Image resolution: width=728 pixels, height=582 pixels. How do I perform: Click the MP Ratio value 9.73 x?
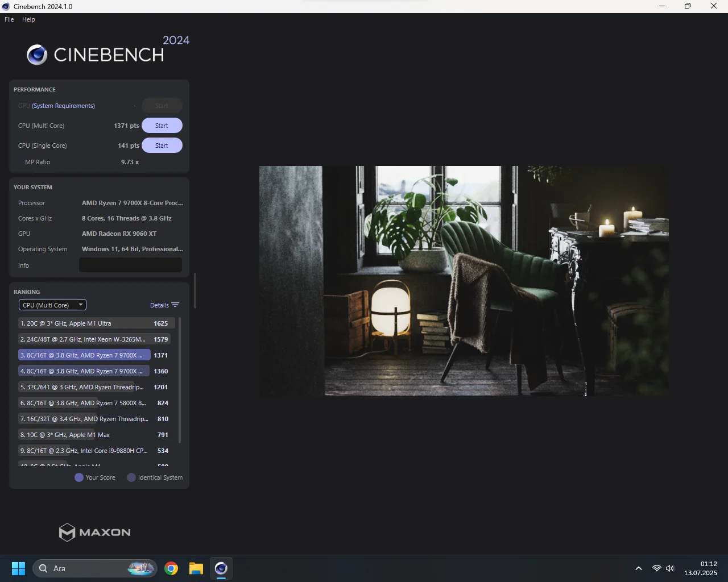(x=130, y=162)
